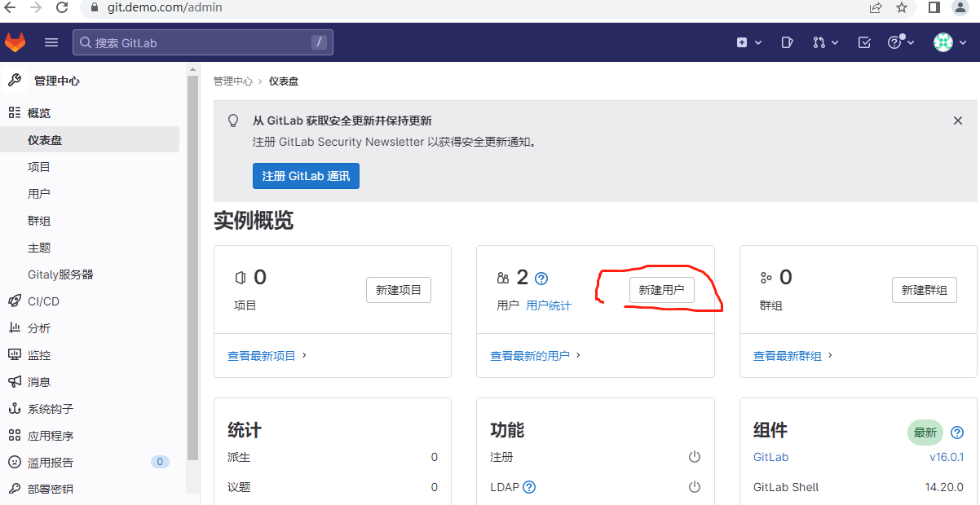980x505 pixels.
Task: Click the browser back arrow
Action: click(10, 7)
